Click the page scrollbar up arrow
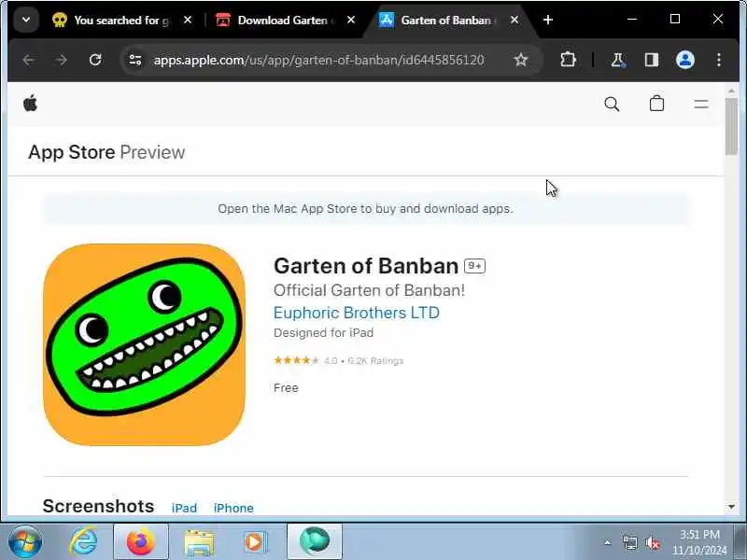The height and width of the screenshot is (560, 747). click(x=731, y=90)
